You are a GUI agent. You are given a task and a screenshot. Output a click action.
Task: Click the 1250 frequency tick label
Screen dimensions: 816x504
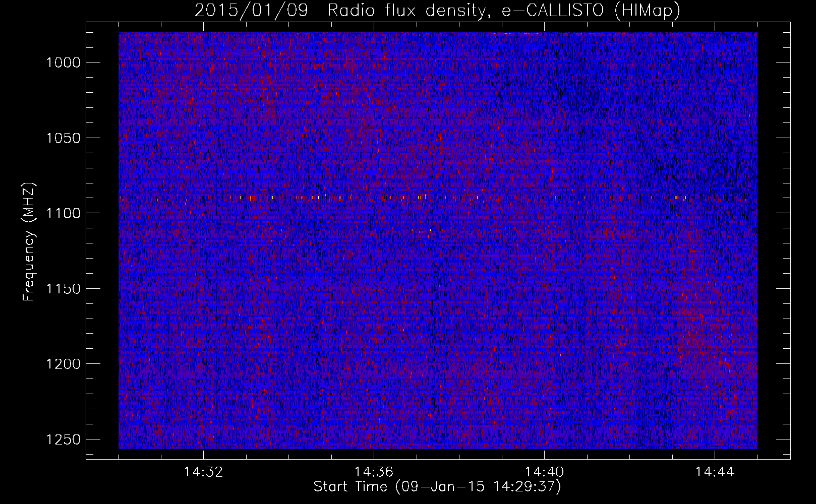pos(63,439)
